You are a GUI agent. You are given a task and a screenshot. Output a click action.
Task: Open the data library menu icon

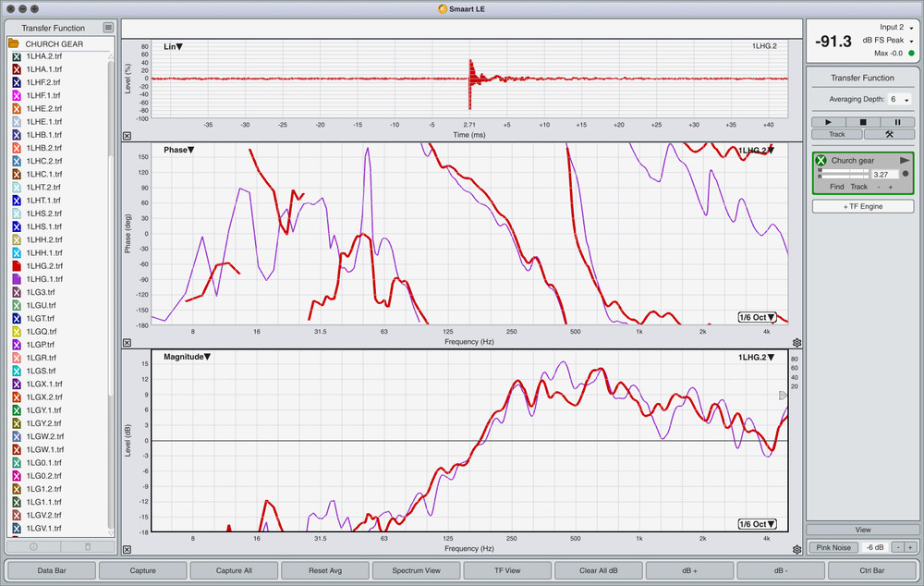point(108,29)
